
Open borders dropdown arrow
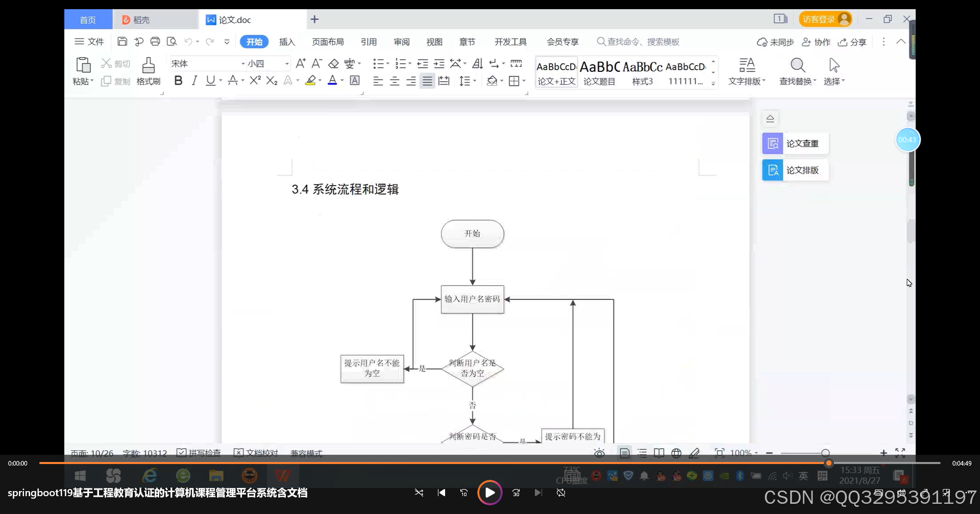tap(524, 81)
